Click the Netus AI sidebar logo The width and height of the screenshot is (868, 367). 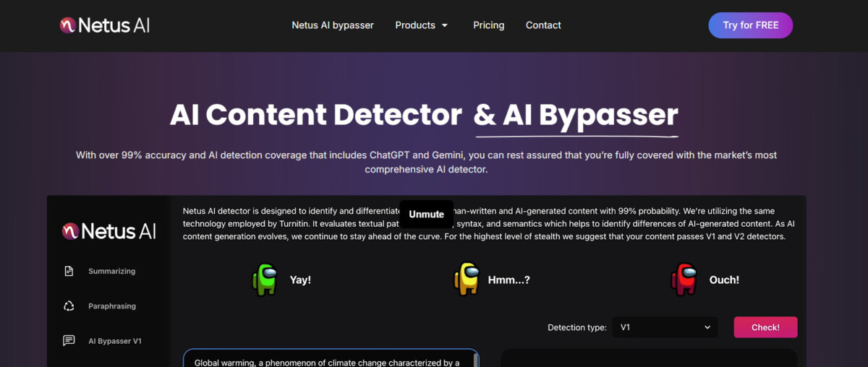(x=109, y=231)
